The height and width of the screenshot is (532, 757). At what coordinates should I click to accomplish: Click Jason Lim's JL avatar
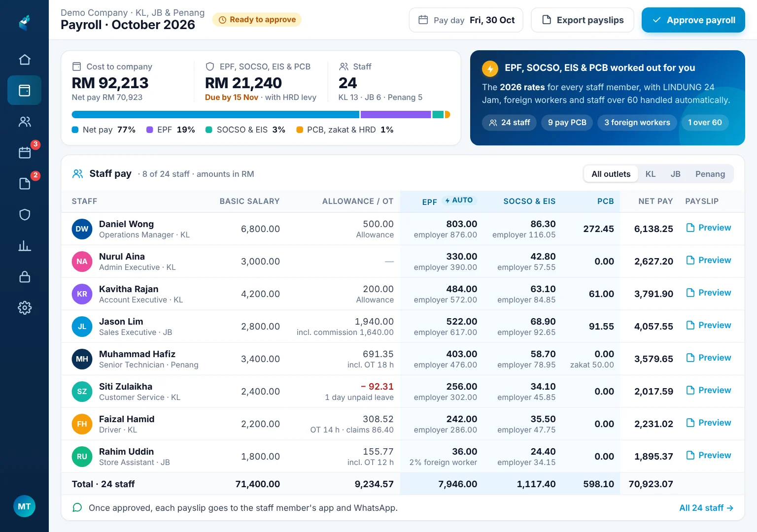(x=82, y=327)
